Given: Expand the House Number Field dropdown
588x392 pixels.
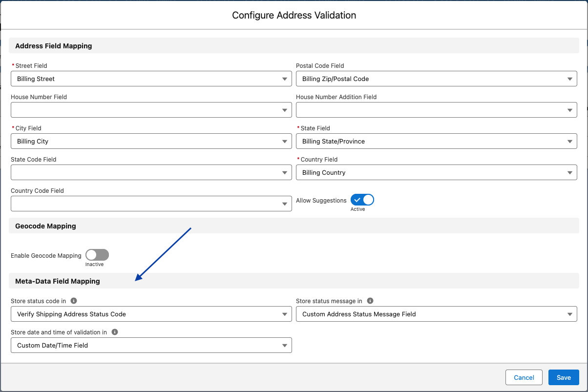Looking at the screenshot, I should (x=151, y=110).
